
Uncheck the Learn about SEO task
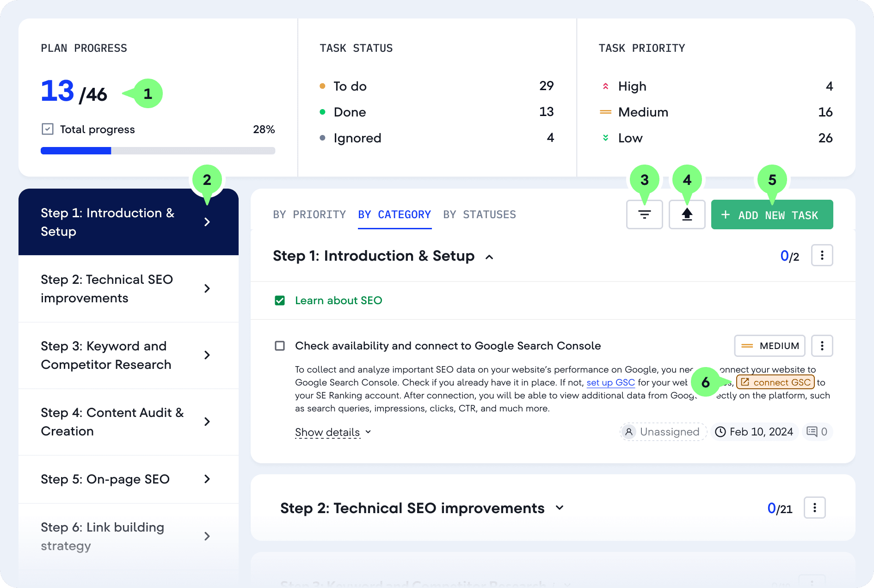(280, 300)
